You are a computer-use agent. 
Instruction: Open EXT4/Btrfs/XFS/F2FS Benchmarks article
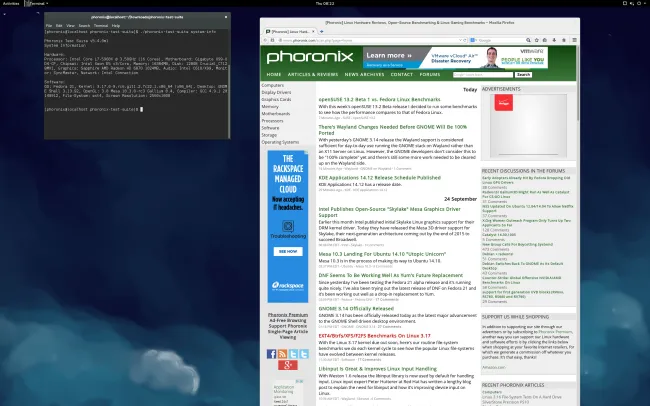(x=374, y=335)
